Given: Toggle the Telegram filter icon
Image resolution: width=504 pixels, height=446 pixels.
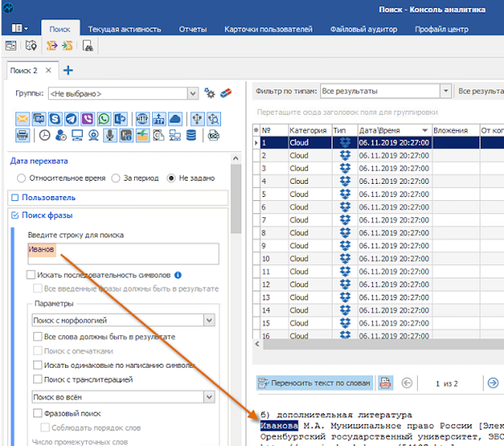Looking at the screenshot, I should click(71, 119).
